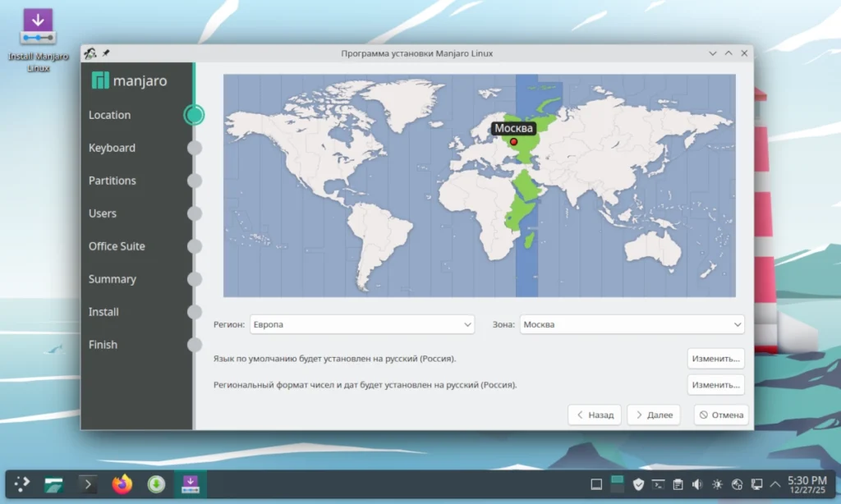Open the clipboard tray icon
The image size is (841, 504).
click(678, 484)
